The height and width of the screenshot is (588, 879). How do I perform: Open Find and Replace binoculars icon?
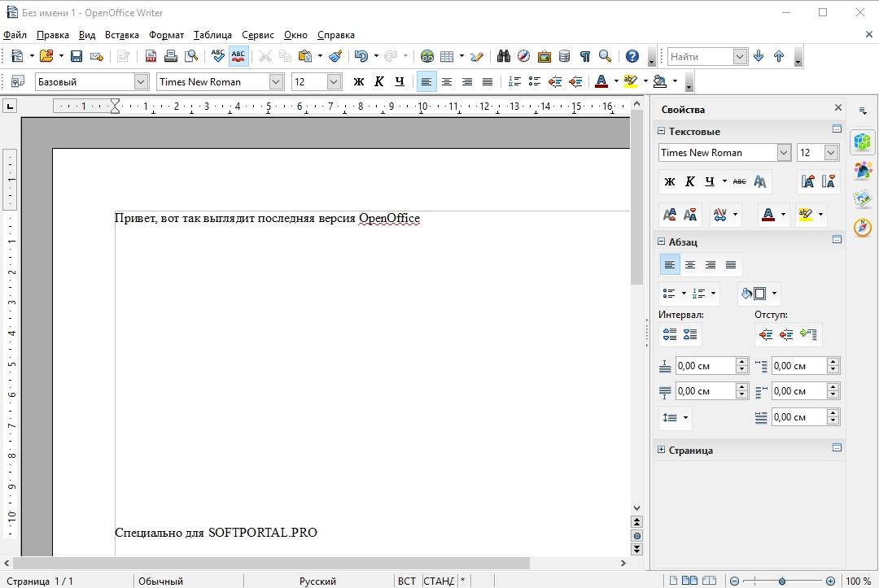coord(504,56)
